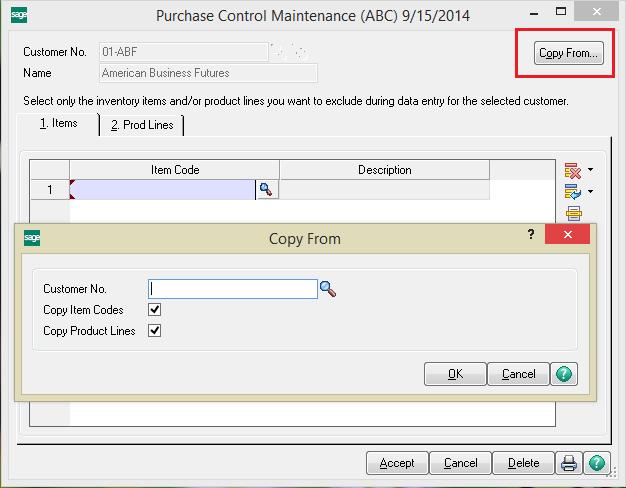This screenshot has width=626, height=488.
Task: Click the yellow grid tool icon
Action: [x=573, y=212]
